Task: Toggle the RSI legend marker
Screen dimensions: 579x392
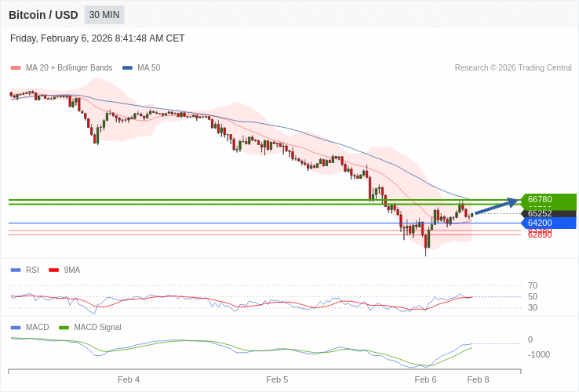Action: tap(16, 270)
